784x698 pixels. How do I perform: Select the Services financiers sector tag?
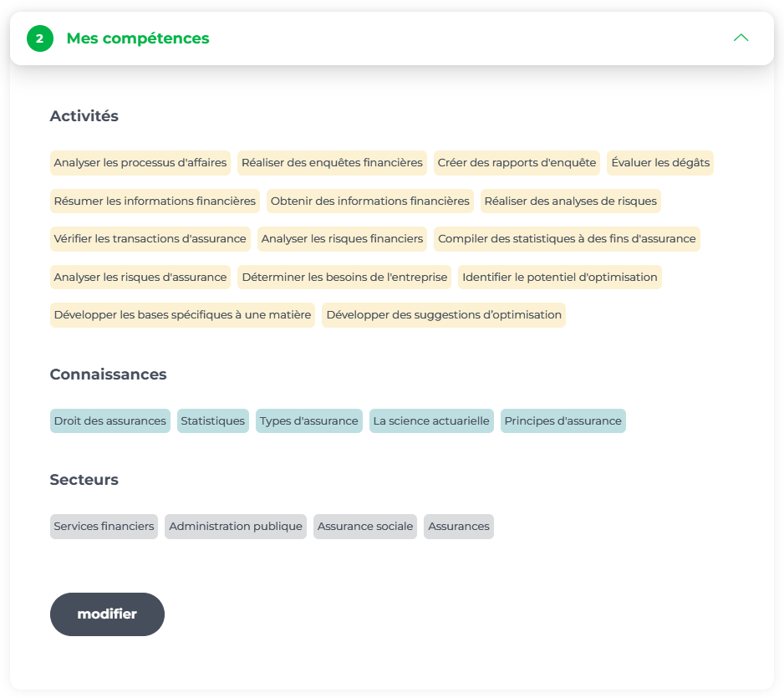(104, 527)
